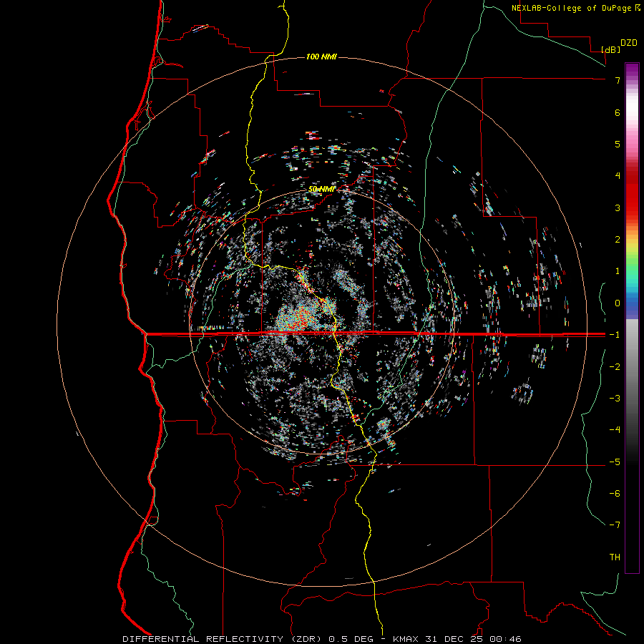
Task: Click the 3 value on the color scale
Action: point(618,208)
